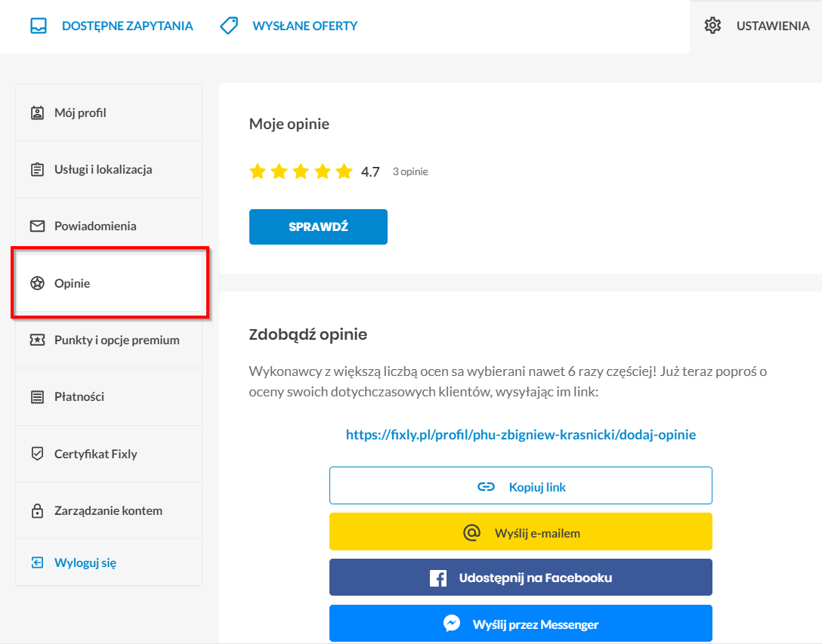
Task: Click the Udostępnij na Facebooku button
Action: 521,577
